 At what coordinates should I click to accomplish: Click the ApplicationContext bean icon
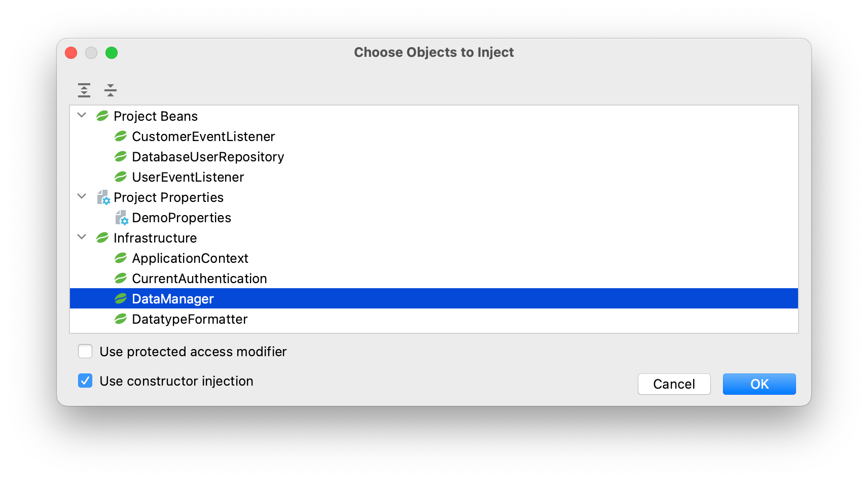click(x=121, y=258)
